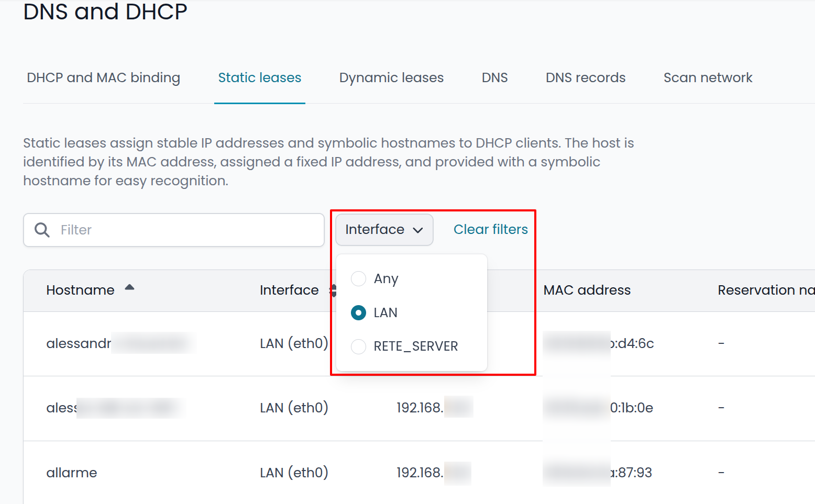Click the magnifier icon in Filter box
This screenshot has width=815, height=504.
click(x=42, y=230)
